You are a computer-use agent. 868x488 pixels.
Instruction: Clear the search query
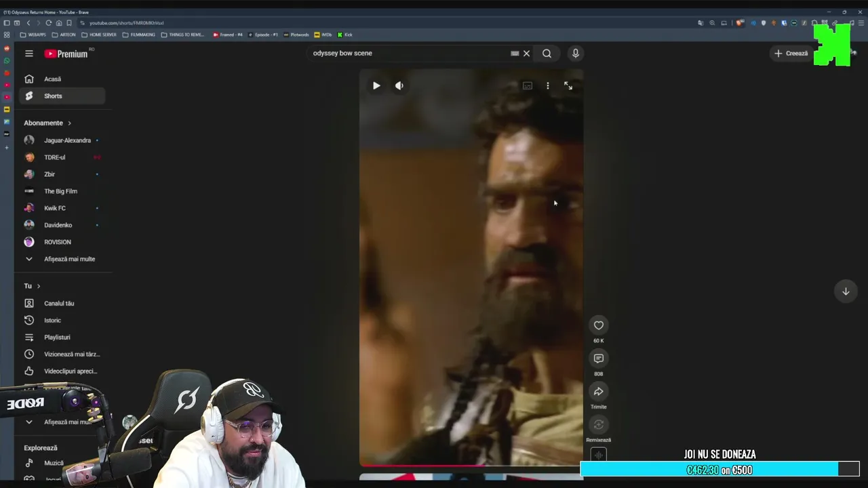coord(526,54)
